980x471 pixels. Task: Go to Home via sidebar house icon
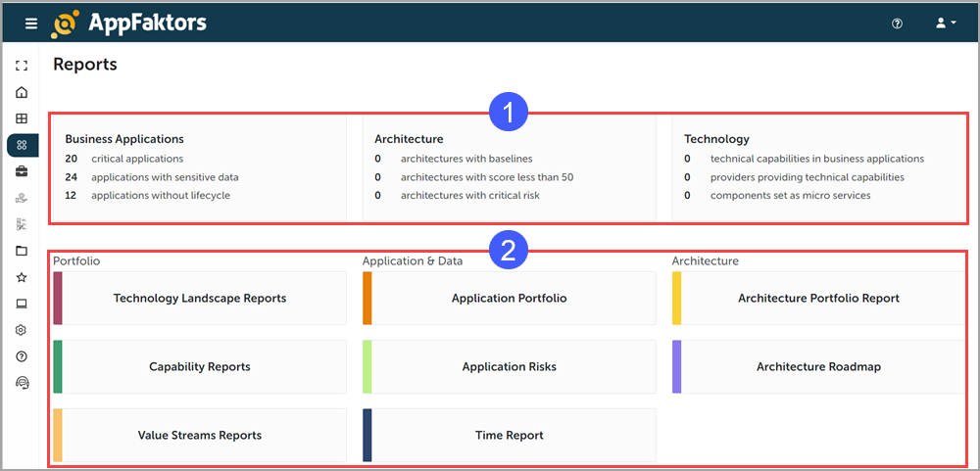(x=22, y=92)
